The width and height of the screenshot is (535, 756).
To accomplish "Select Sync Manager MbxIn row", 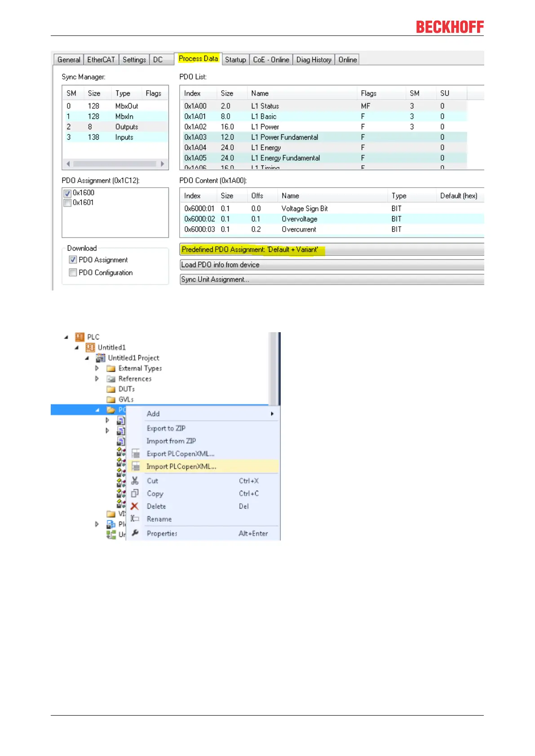I will click(115, 116).
